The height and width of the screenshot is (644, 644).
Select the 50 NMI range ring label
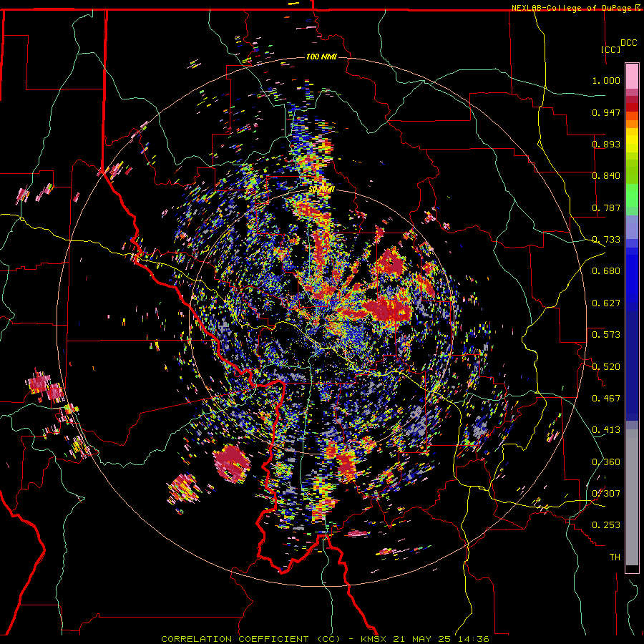coord(322,190)
